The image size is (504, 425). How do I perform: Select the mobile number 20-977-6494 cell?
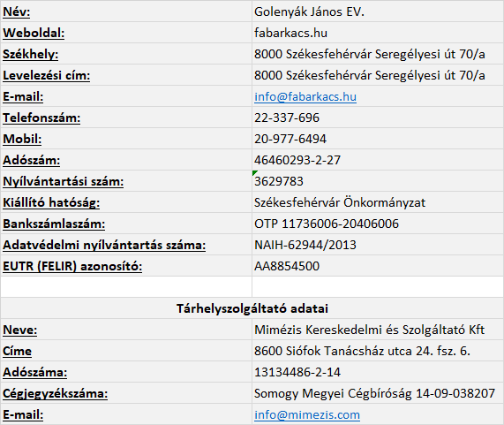(378, 139)
